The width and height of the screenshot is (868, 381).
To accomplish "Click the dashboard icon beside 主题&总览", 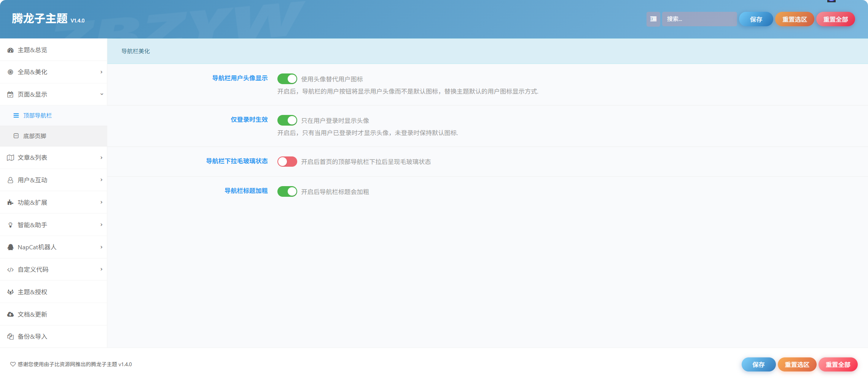I will (10, 50).
